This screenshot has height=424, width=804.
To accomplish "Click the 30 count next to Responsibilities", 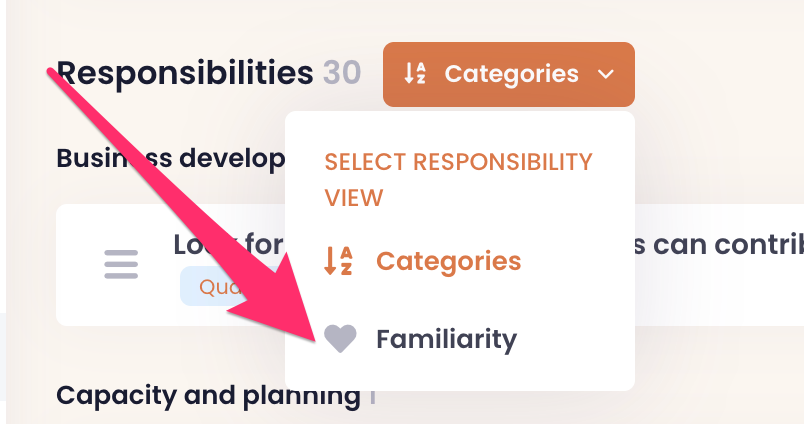I will click(x=341, y=73).
